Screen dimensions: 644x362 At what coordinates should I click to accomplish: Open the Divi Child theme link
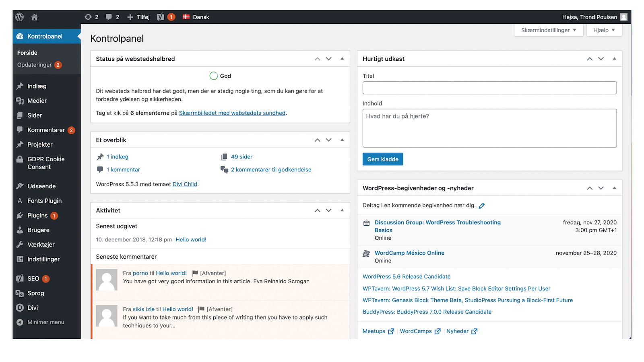(184, 184)
